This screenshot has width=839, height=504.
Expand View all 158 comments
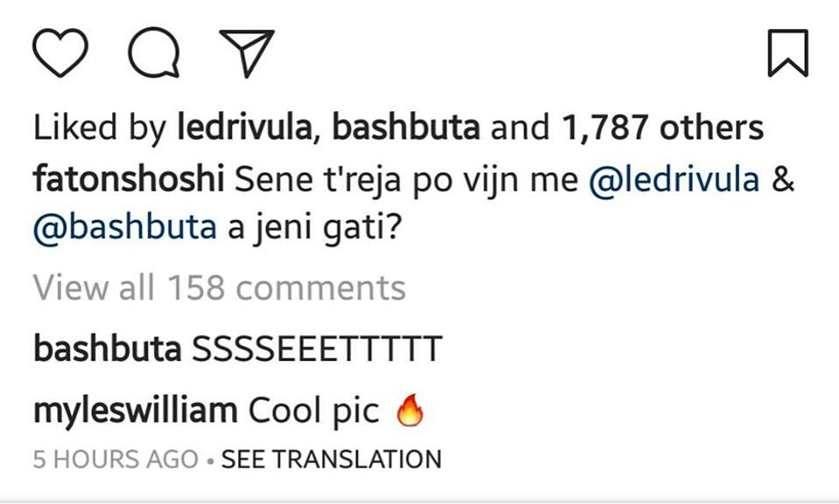219,288
